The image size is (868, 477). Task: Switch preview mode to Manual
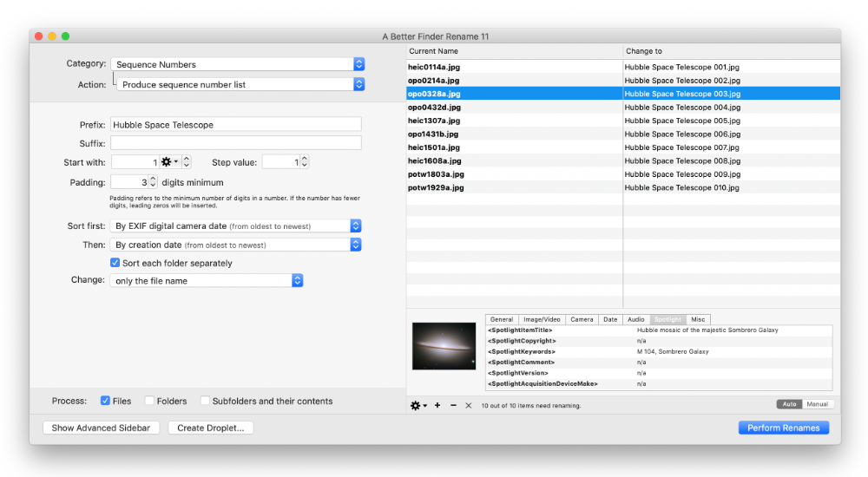(818, 404)
